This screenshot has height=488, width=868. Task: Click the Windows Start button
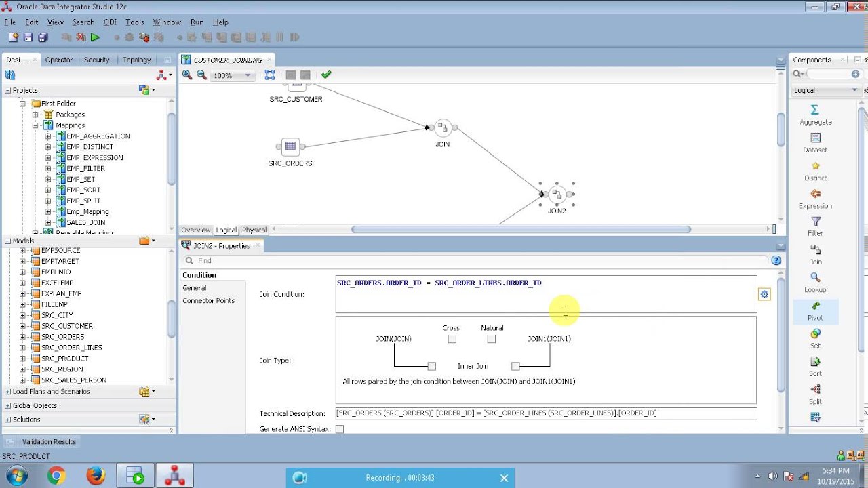(17, 476)
